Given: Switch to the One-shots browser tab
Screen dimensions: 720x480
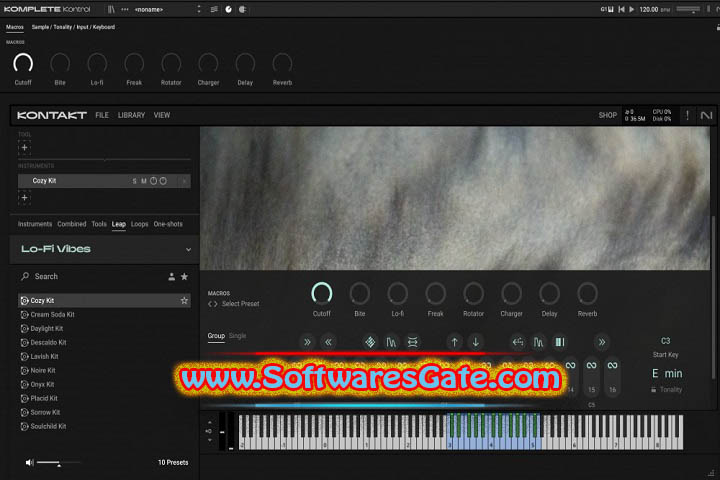Looking at the screenshot, I should point(168,224).
